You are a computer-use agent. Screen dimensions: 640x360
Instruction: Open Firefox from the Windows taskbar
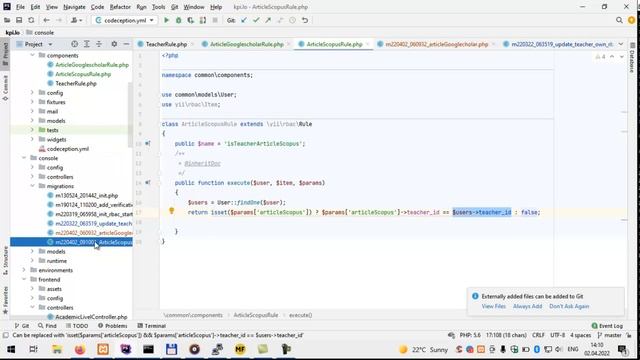80,349
